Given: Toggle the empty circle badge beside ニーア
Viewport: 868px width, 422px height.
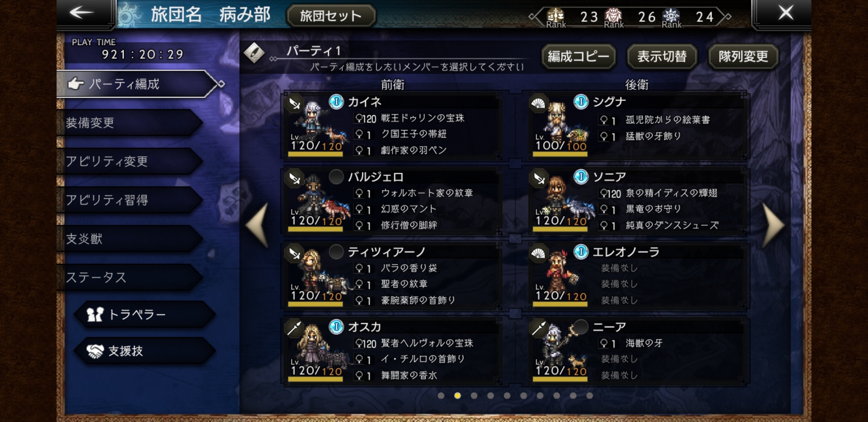Looking at the screenshot, I should pos(581,327).
